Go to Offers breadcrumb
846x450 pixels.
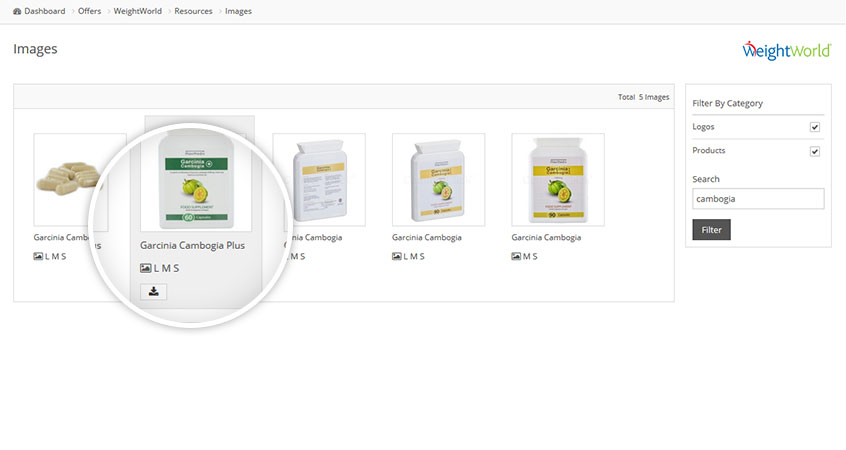90,11
